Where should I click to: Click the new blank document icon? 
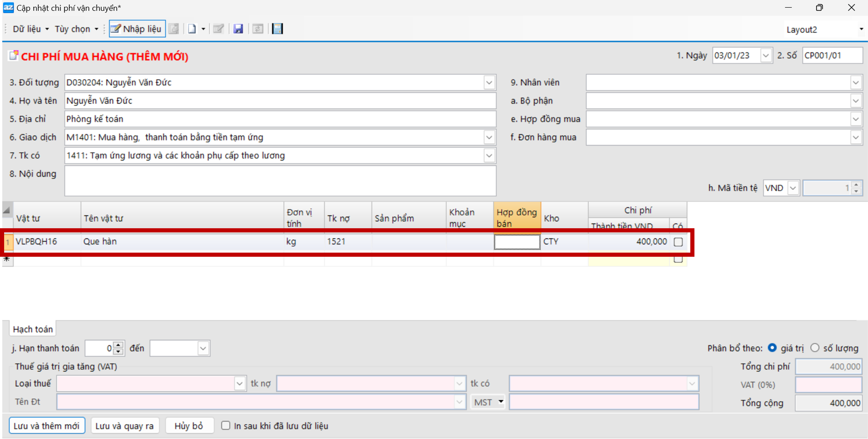pos(192,29)
